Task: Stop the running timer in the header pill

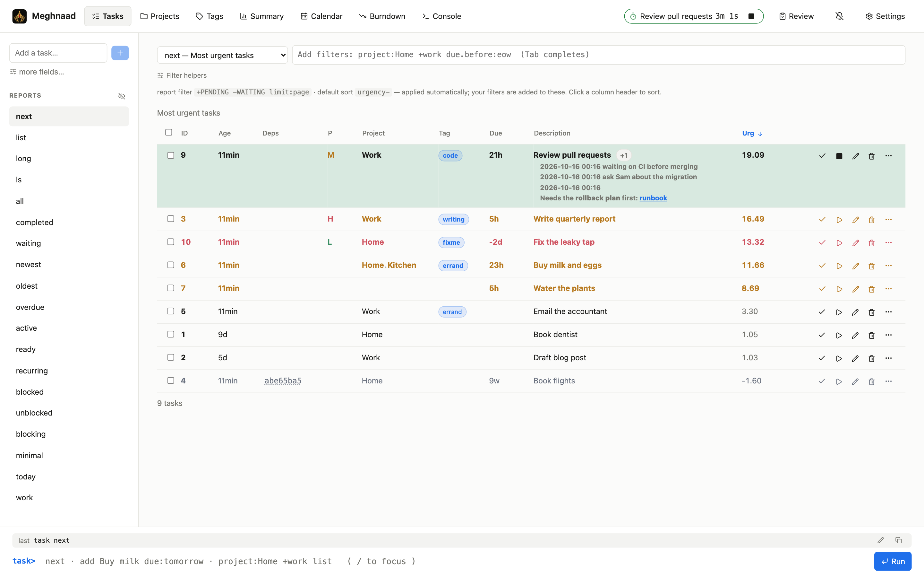Action: pos(751,16)
